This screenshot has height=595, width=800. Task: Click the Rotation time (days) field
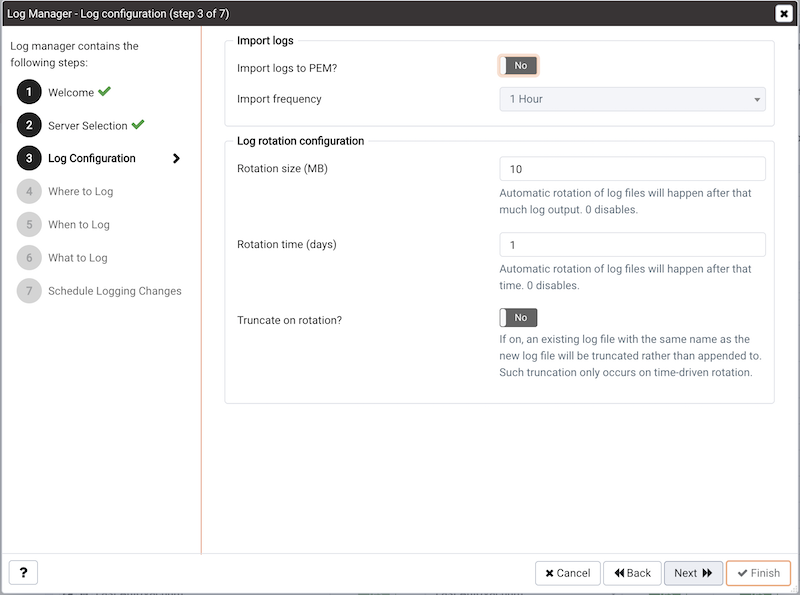coord(632,245)
